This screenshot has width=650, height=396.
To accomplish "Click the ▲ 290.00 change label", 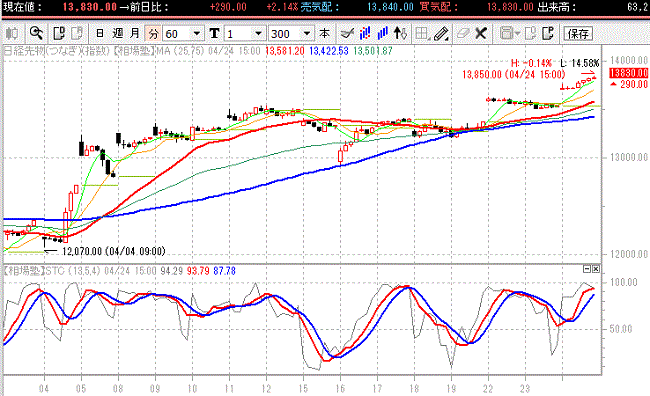I will [x=629, y=84].
